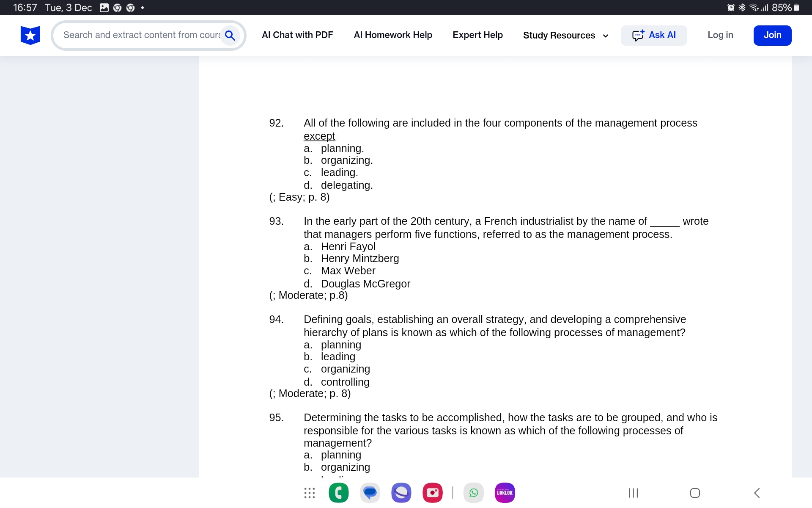The height and width of the screenshot is (508, 812).
Task: Open the green Phone app
Action: pos(338,493)
